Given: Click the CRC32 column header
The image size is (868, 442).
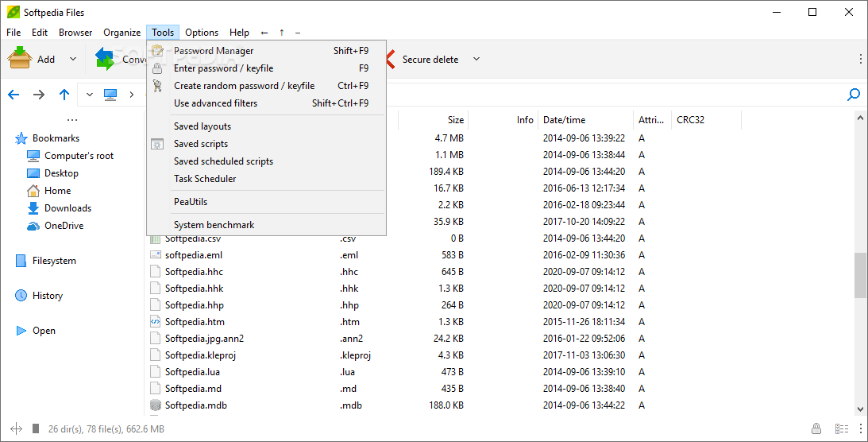Looking at the screenshot, I should coord(706,119).
